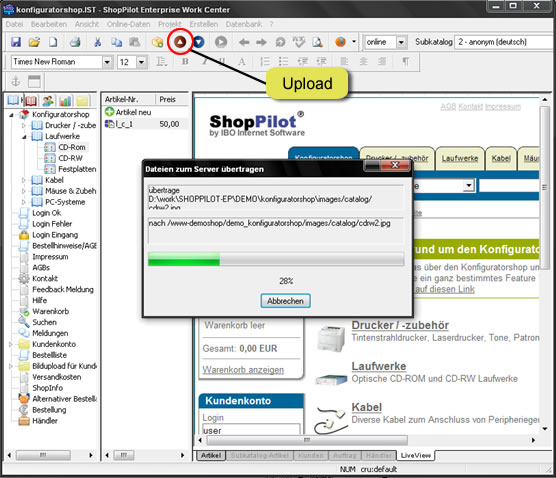
Task: Open the Datei menu
Action: 15,24
